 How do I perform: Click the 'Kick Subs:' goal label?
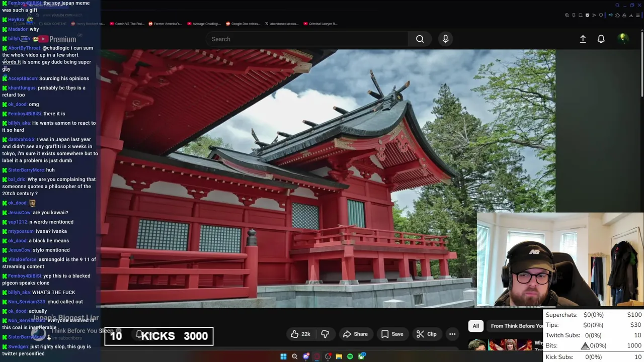pos(559,357)
